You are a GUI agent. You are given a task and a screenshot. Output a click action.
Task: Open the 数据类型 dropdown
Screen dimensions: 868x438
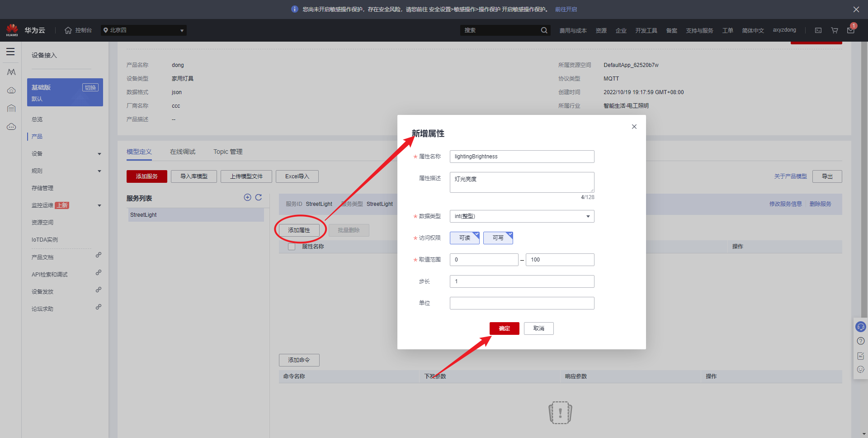[522, 216]
